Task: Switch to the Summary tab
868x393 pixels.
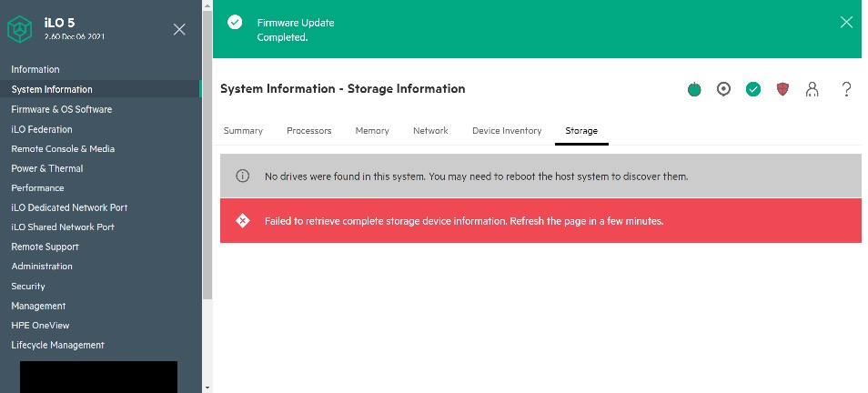Action: (243, 131)
